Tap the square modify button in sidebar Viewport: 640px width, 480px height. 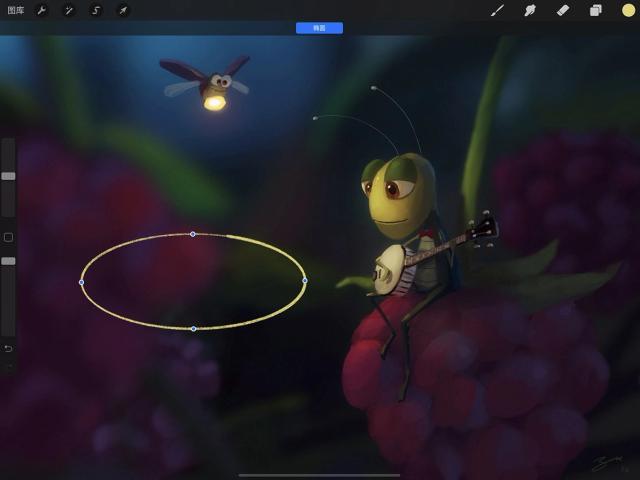8,237
